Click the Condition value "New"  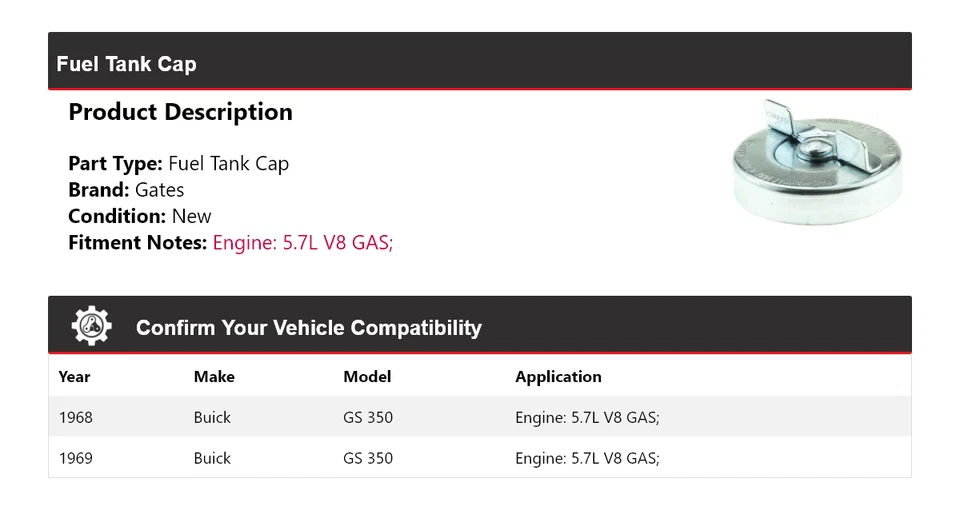(x=191, y=216)
